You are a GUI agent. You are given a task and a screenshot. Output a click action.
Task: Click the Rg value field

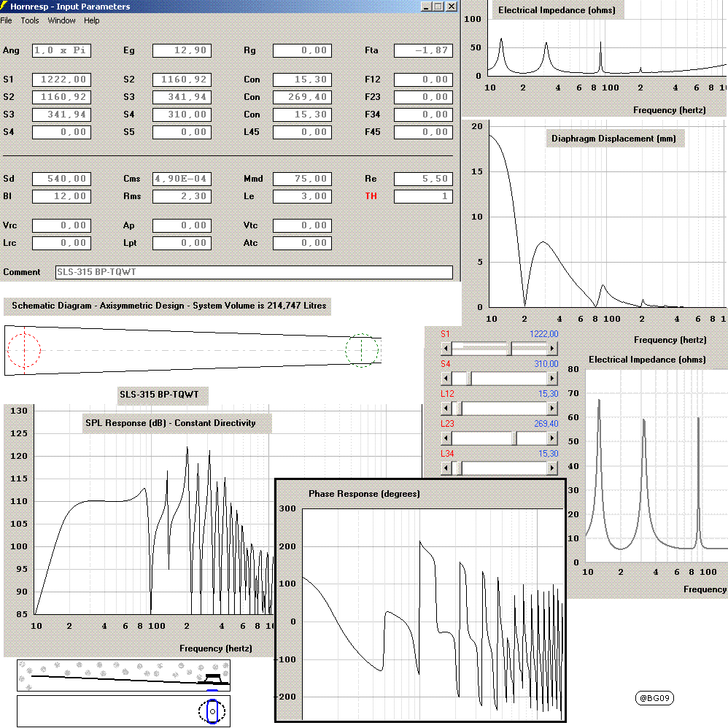pos(302,50)
